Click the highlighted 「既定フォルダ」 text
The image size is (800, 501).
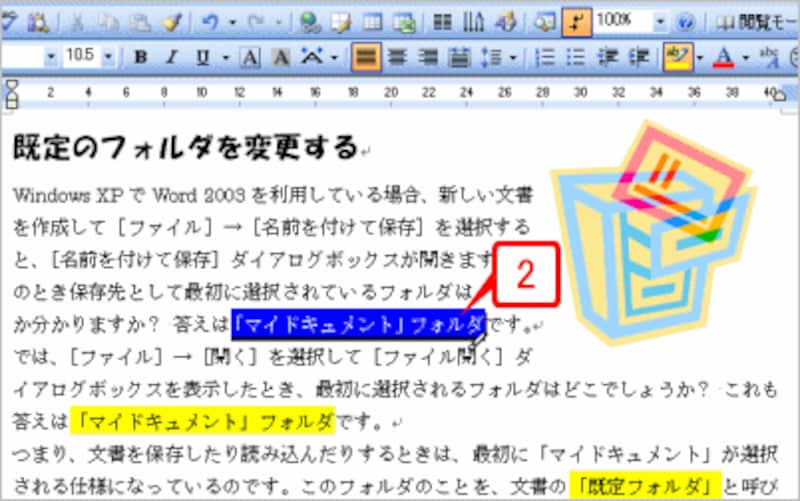pyautogui.click(x=644, y=485)
